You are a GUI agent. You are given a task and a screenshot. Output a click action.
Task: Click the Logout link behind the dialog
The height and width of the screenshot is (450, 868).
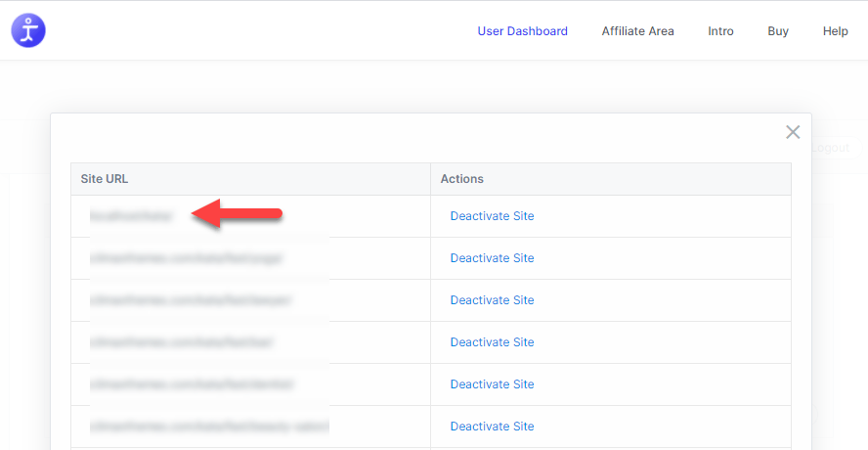click(x=830, y=148)
